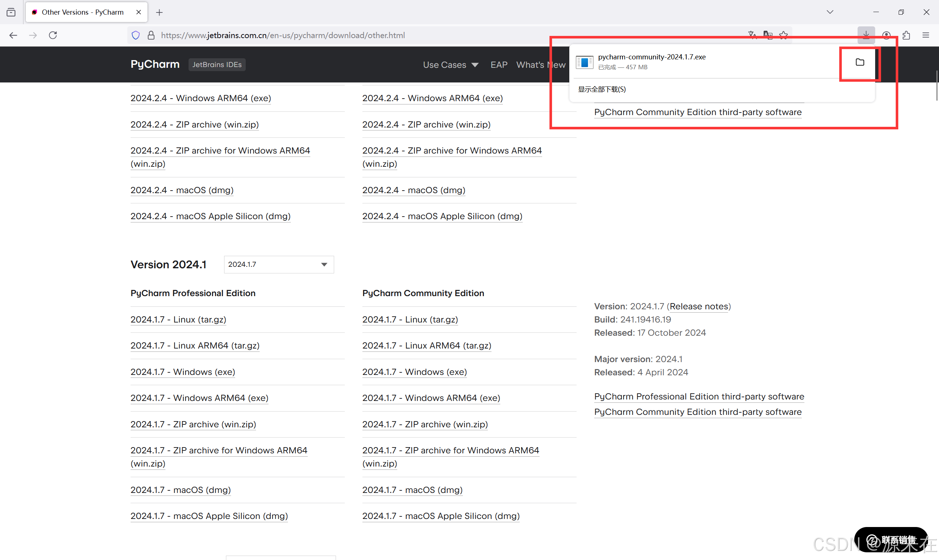The width and height of the screenshot is (939, 560).
Task: Download Community 2024.2.4 macOS Apple Silicon (dmg)
Action: (x=442, y=216)
